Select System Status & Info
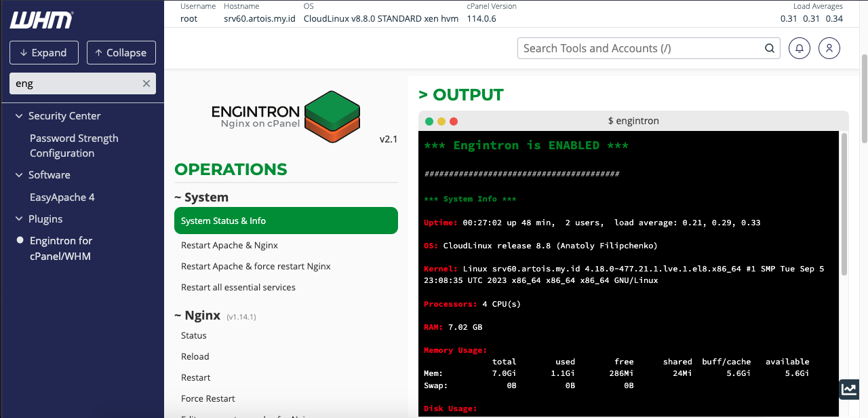Screen dimensions: 868x418 pos(285,221)
